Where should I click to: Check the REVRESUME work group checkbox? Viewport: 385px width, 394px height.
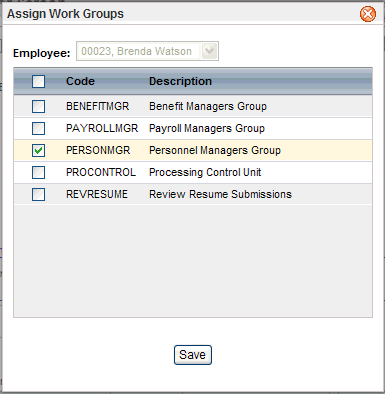coord(38,194)
